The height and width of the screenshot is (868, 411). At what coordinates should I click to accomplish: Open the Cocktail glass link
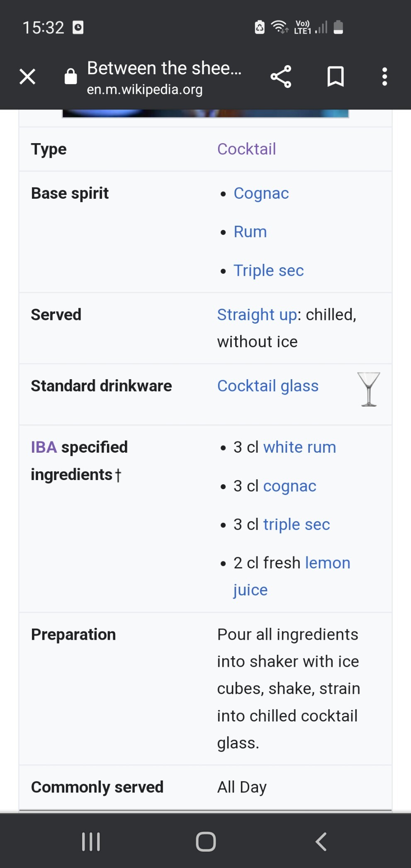(268, 386)
